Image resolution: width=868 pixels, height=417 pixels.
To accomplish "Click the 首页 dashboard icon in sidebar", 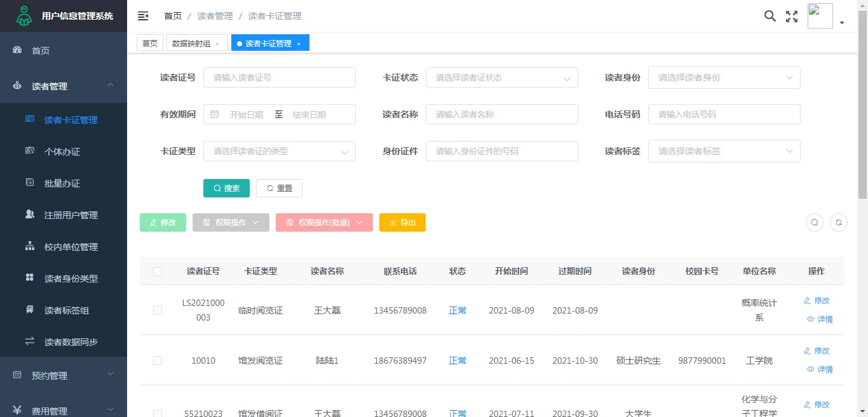I will coord(17,50).
